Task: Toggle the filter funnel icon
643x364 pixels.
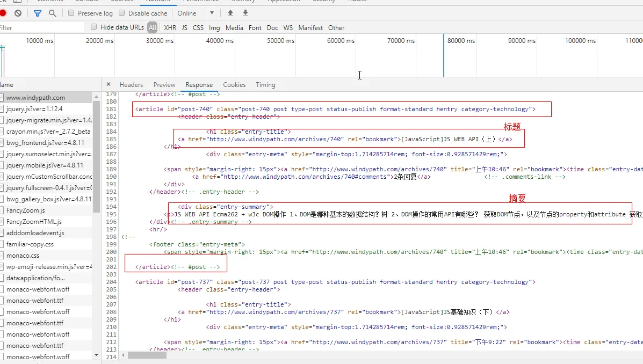Action: click(x=38, y=13)
